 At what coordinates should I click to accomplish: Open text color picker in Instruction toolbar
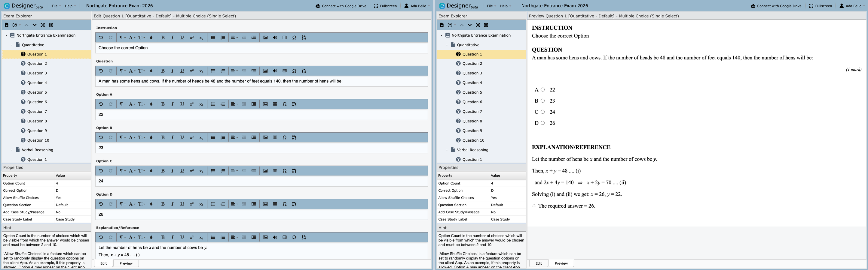tap(151, 38)
